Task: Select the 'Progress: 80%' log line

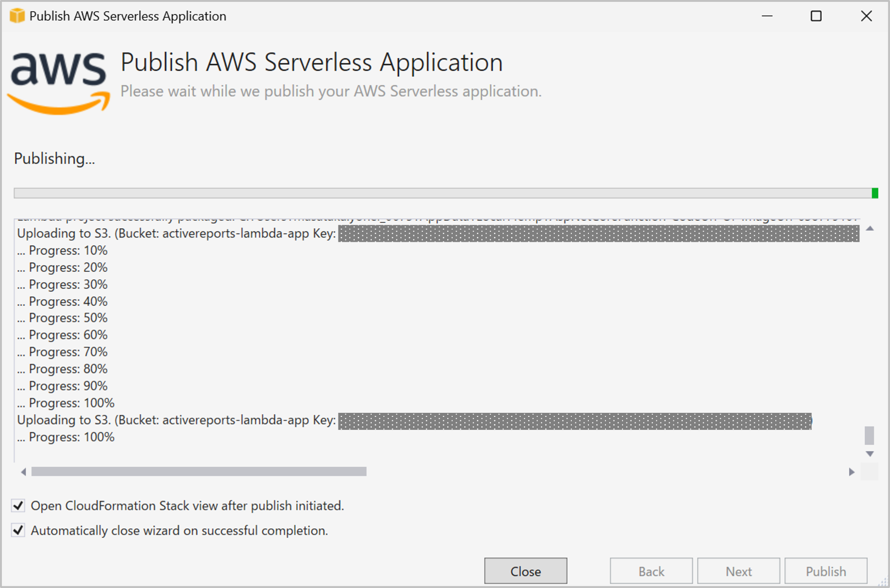Action: 62,369
